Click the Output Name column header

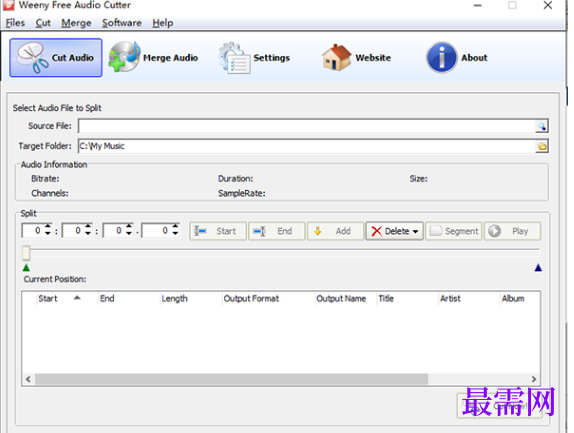345,299
